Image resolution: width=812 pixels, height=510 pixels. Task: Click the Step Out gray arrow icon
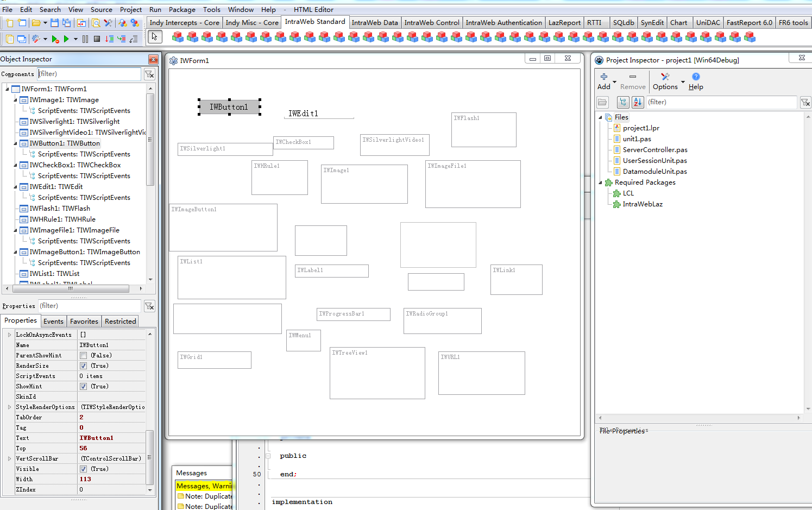133,39
